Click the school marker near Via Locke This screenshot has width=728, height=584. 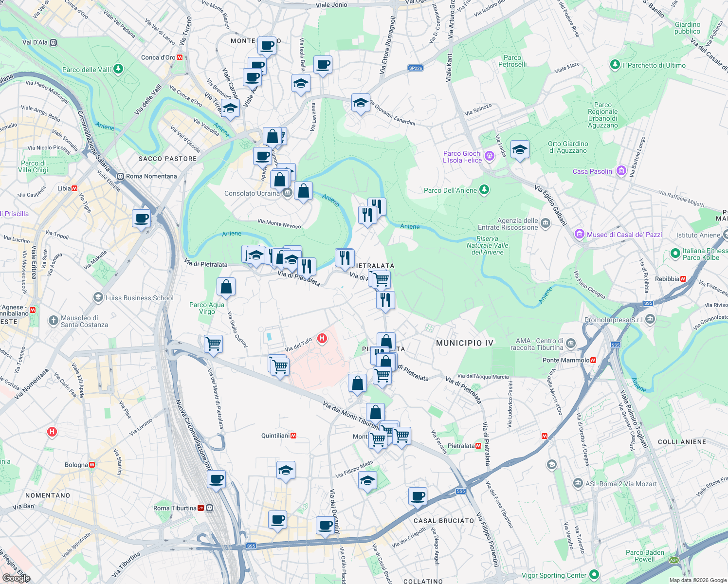(520, 150)
